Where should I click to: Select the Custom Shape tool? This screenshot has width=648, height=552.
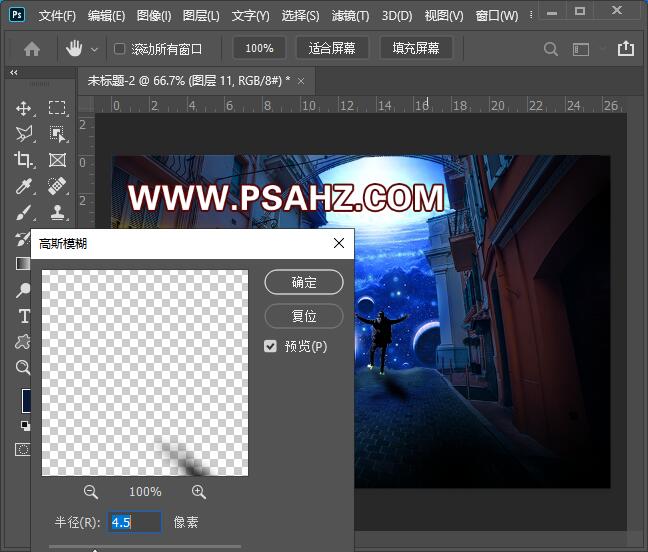point(23,342)
